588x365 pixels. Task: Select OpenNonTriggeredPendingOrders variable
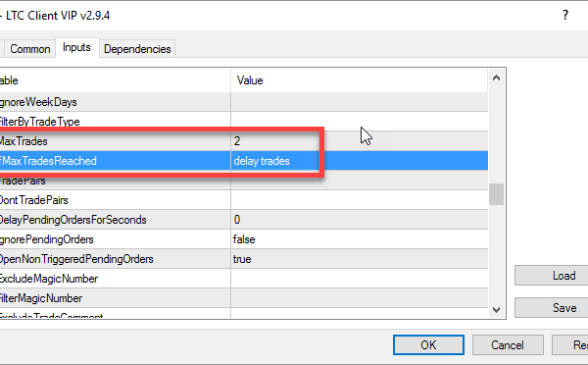(x=76, y=259)
